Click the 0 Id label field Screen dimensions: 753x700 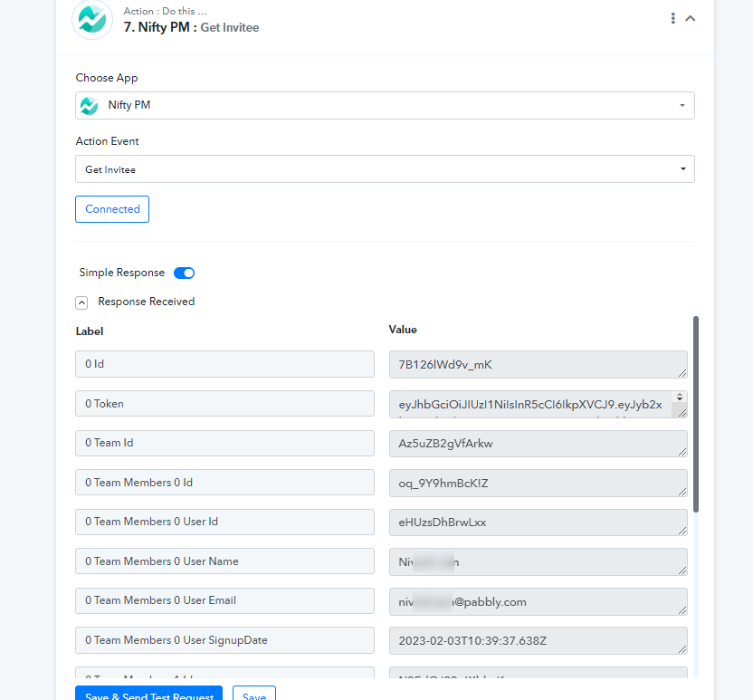(x=224, y=364)
